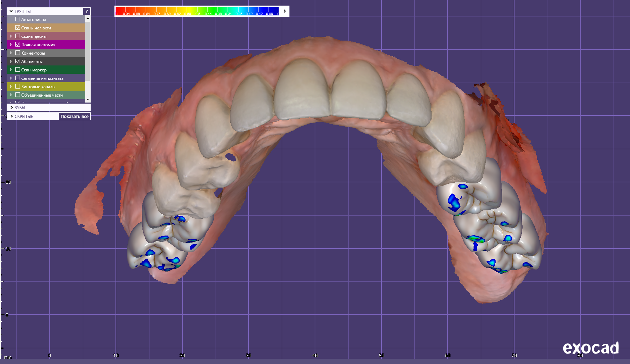
Task: Select the Сканы челюсти group label
Action: [x=36, y=28]
